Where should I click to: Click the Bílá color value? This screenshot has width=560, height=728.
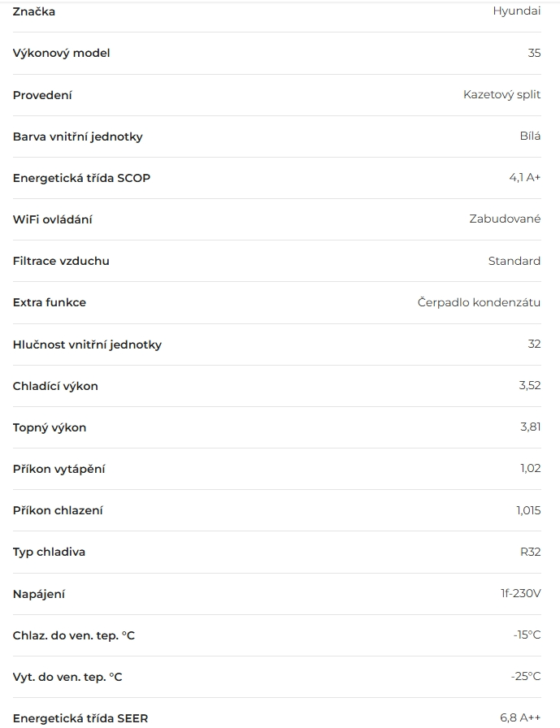[x=530, y=136]
